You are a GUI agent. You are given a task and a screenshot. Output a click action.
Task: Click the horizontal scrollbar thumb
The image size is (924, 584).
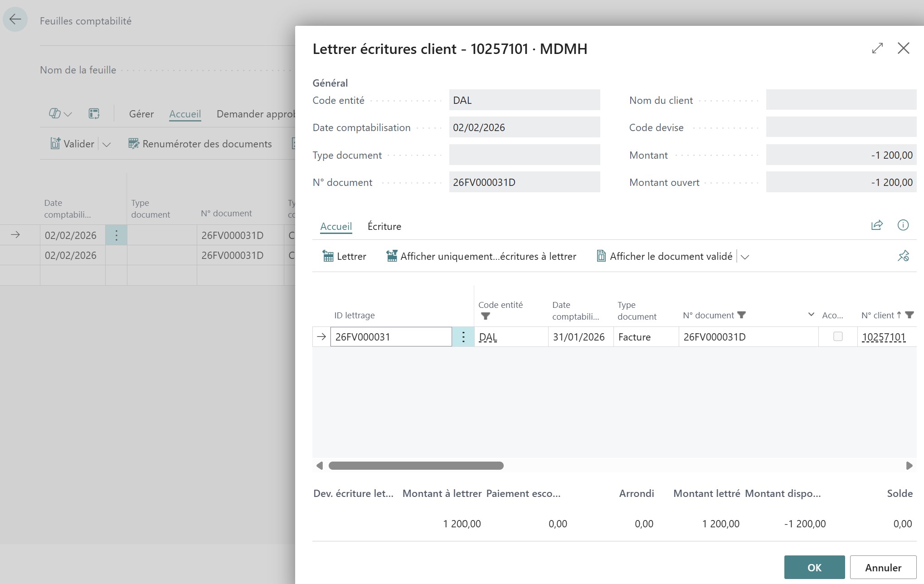[x=416, y=466]
